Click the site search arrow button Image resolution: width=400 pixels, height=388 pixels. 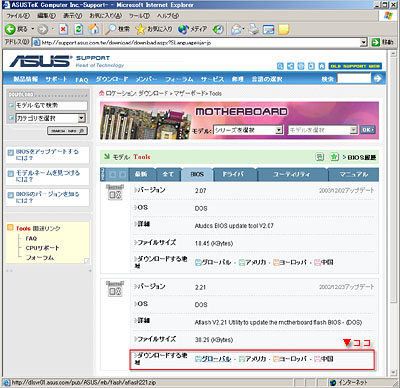377,78
